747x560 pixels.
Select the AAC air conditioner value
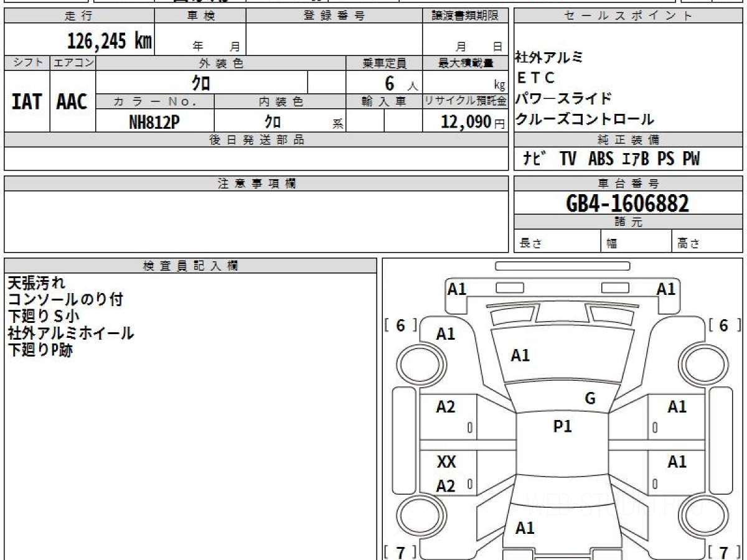(72, 102)
